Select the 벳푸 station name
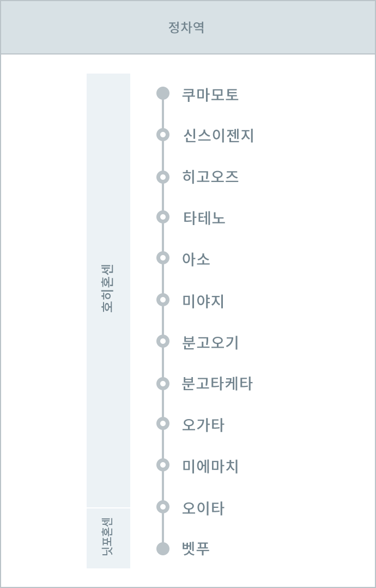 pos(196,549)
